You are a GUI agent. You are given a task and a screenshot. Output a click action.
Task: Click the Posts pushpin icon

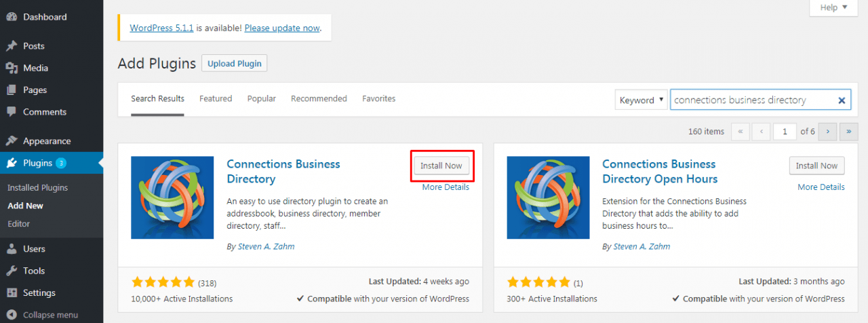(x=12, y=46)
